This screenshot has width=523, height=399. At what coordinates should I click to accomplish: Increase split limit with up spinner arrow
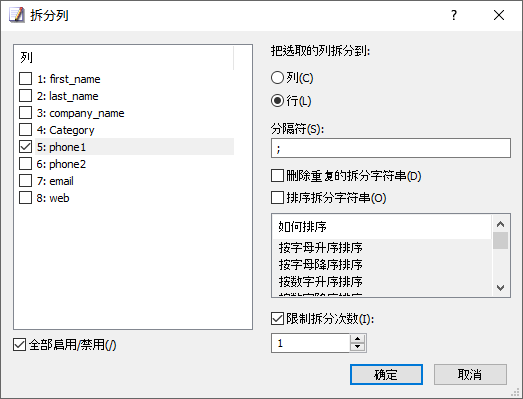pyautogui.click(x=358, y=339)
